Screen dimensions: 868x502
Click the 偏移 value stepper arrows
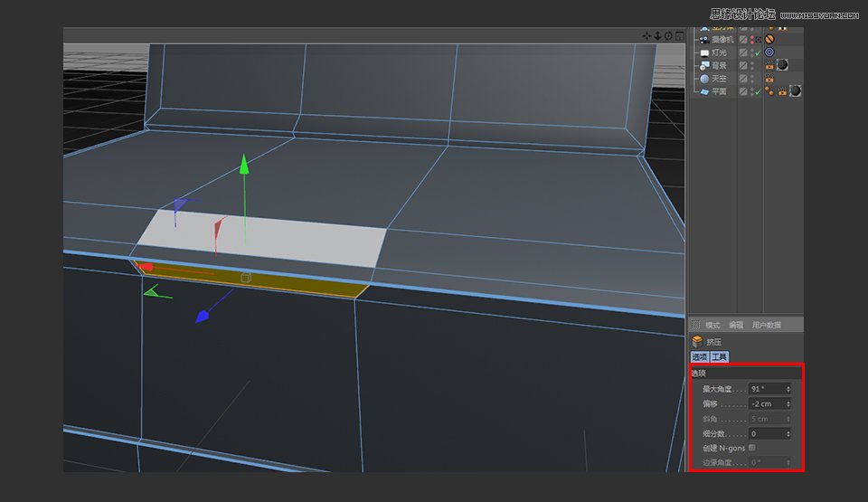tap(788, 403)
